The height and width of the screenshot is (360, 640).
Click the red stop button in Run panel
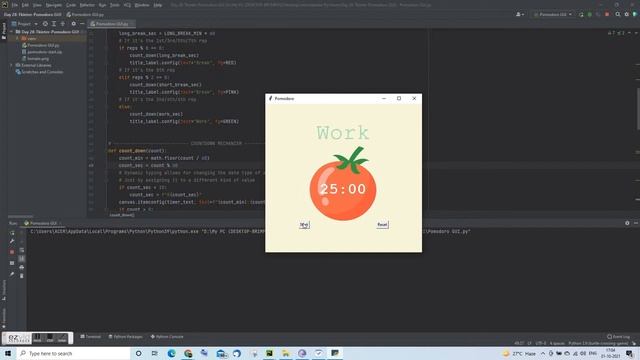point(12,252)
